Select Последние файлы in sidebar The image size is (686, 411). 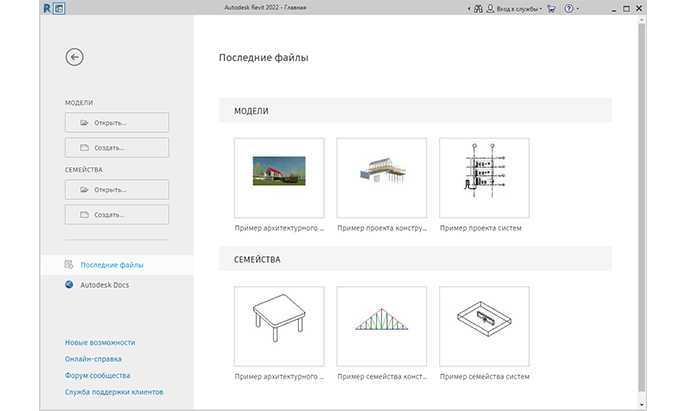coord(117,265)
